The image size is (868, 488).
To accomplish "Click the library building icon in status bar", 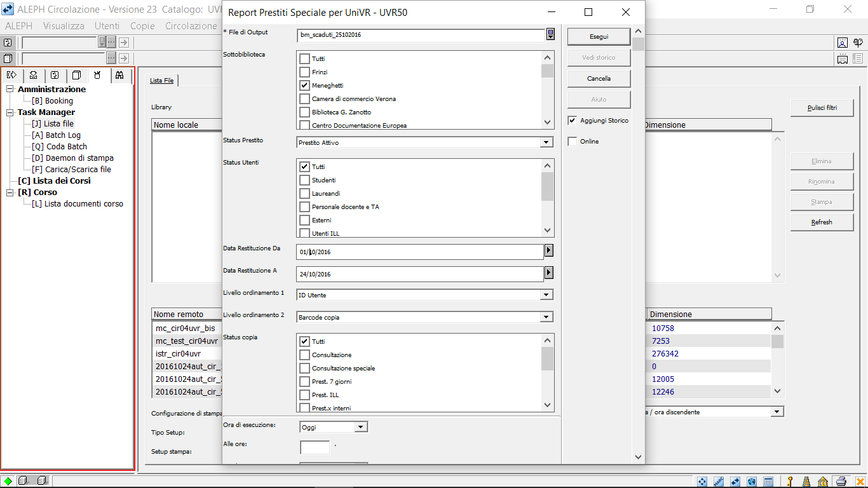I will (x=822, y=482).
